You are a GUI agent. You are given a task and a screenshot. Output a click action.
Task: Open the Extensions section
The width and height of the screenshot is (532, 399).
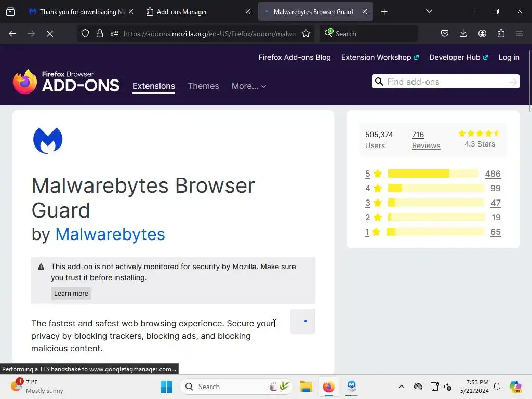click(x=154, y=86)
